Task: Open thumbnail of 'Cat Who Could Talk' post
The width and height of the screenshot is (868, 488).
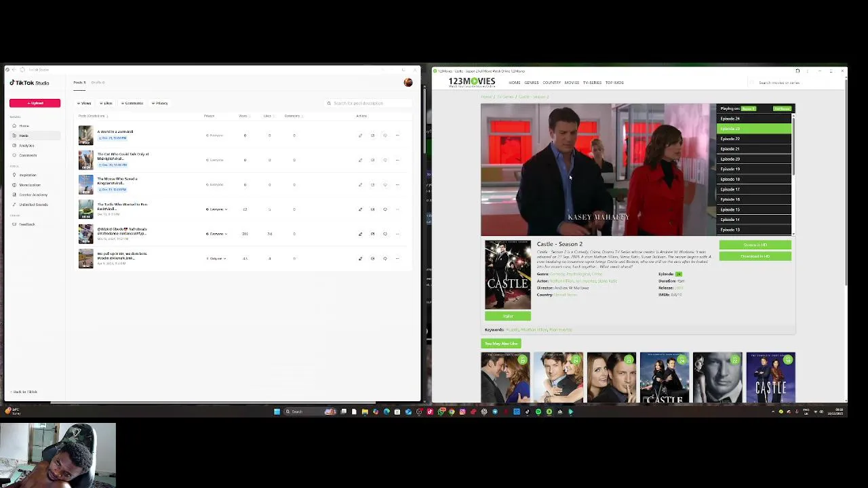Action: click(85, 160)
